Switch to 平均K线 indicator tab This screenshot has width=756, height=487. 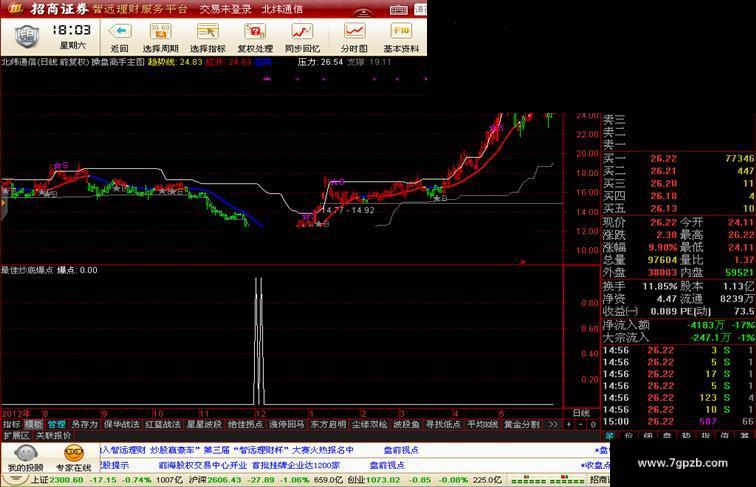click(x=482, y=424)
